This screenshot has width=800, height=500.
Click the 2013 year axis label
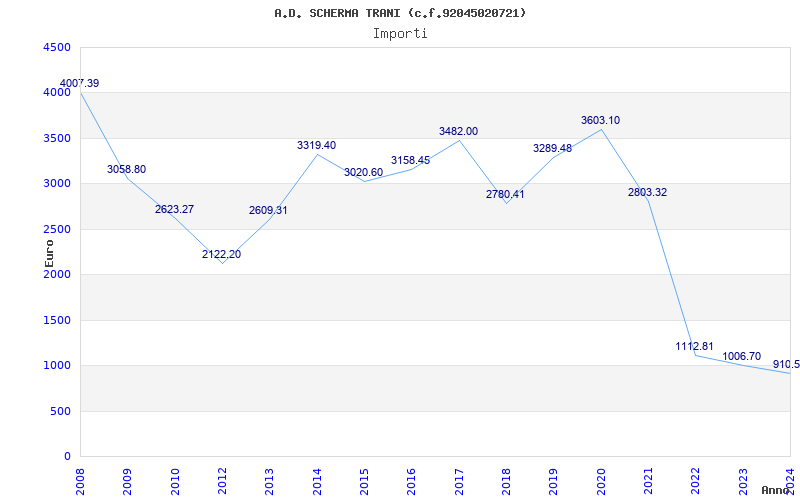(x=269, y=481)
